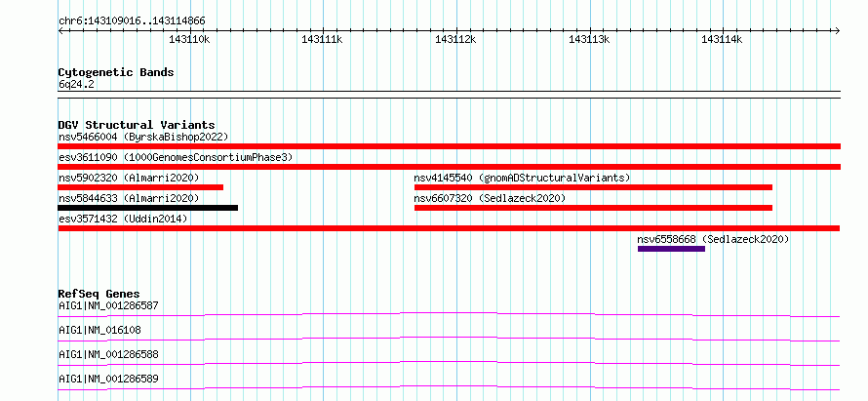Click the RefSeq Genes track title
Viewport: 868px width, 401px height.
point(99,294)
